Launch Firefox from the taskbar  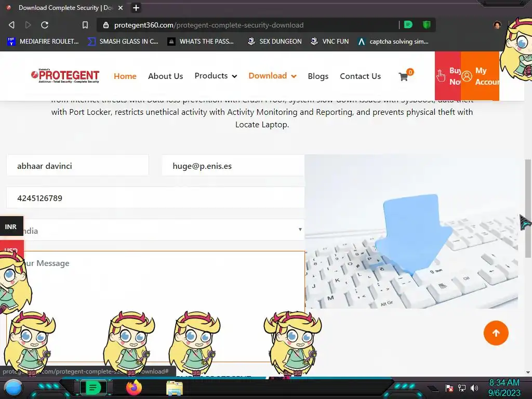(x=134, y=388)
